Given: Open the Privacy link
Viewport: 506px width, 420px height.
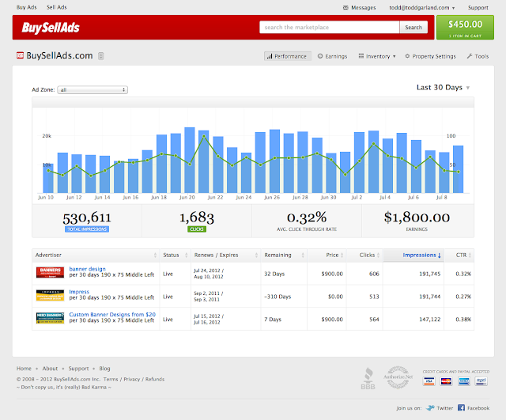Looking at the screenshot, I should [132, 379].
